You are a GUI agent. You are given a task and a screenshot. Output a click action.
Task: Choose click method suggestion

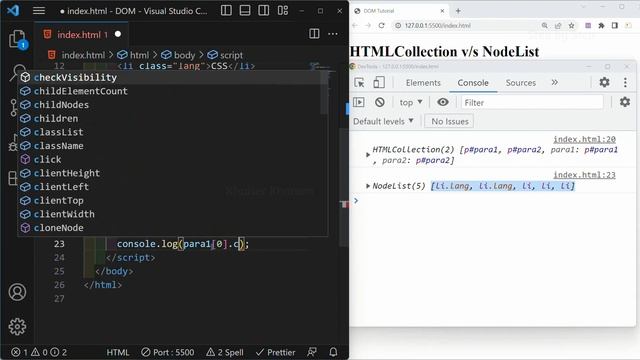click(x=172, y=160)
